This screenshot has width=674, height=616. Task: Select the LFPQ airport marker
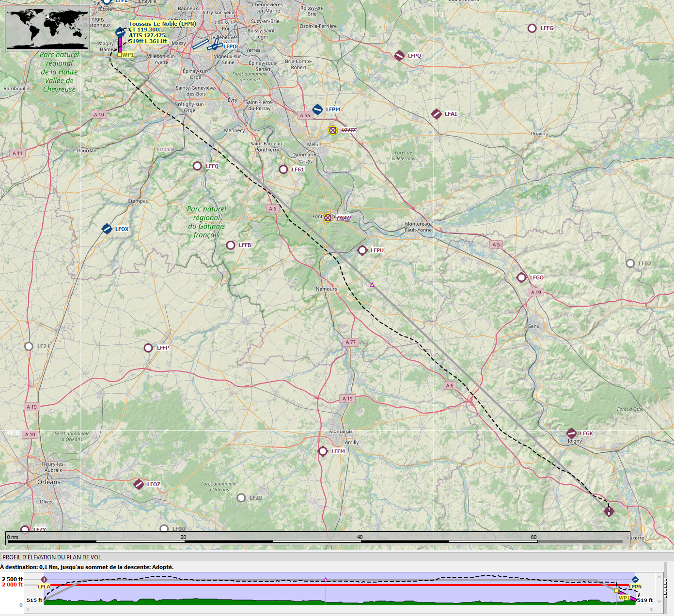[399, 56]
